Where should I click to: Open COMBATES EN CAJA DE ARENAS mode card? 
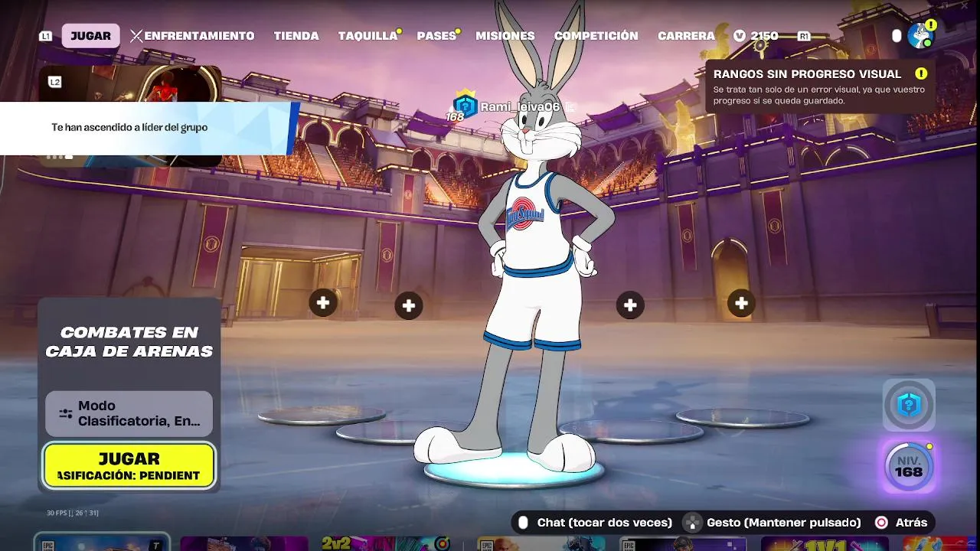(x=129, y=341)
